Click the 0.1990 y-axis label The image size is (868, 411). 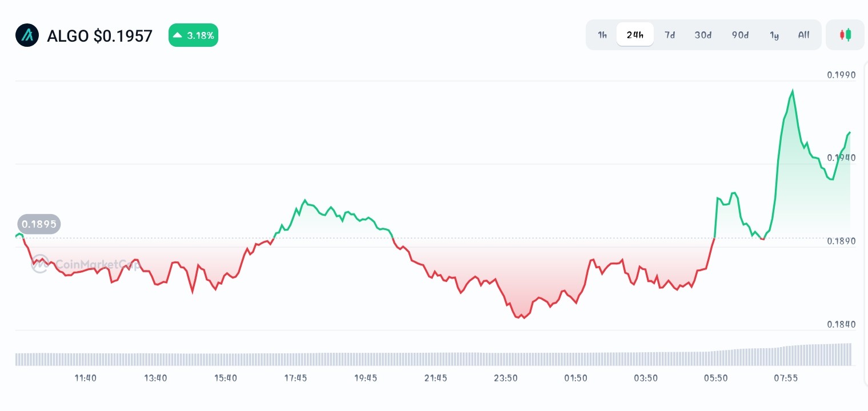pos(841,75)
